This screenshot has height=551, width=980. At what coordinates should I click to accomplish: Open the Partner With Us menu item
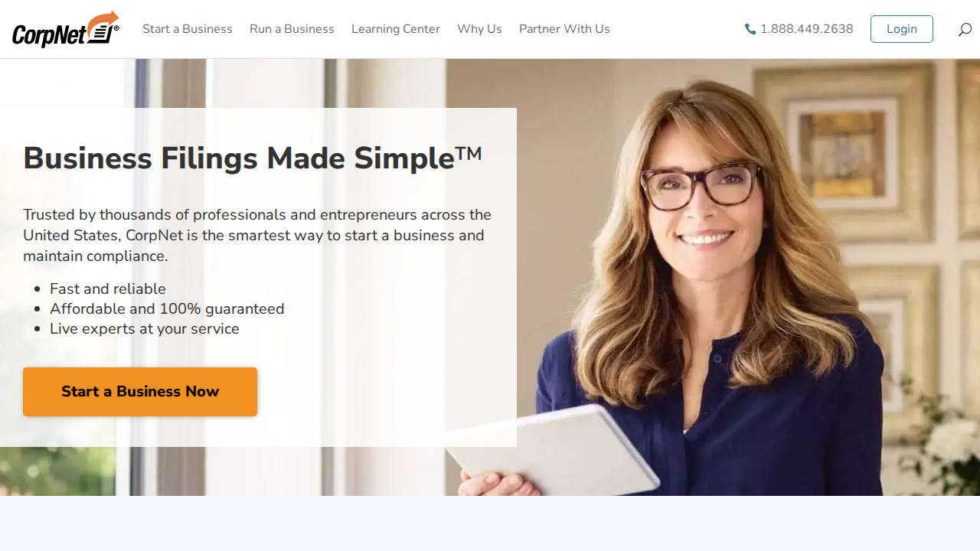click(564, 29)
